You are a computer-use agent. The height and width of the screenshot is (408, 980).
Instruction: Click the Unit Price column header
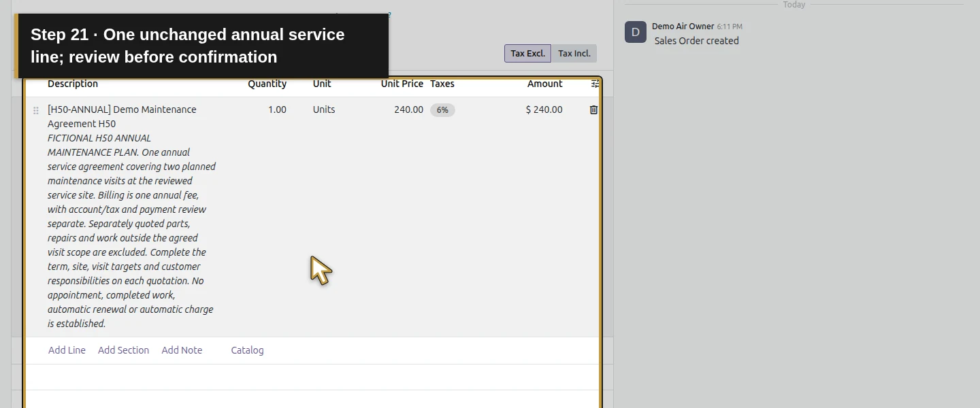402,84
